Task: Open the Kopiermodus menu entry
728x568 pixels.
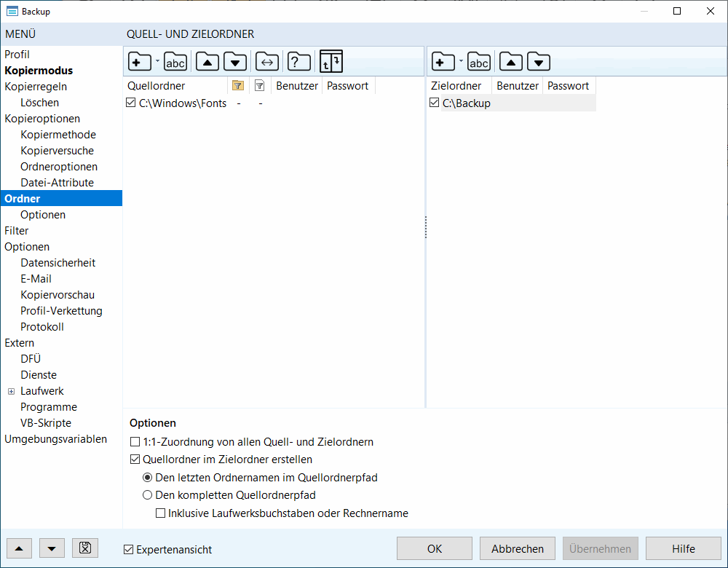Action: point(39,71)
